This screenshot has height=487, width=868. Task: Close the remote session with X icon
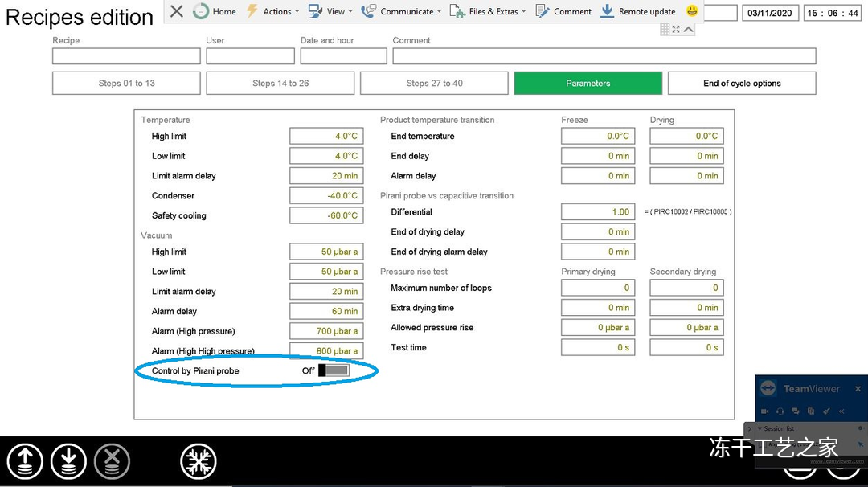[177, 11]
